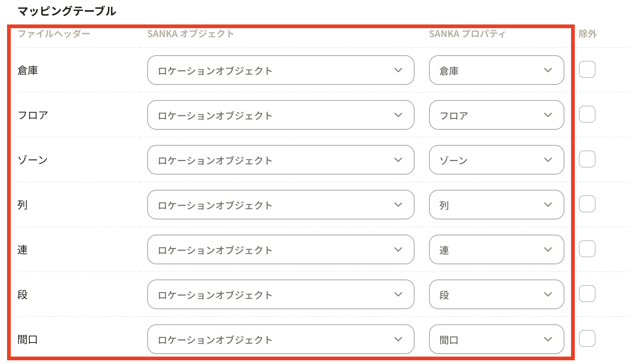Screen dimensions: 643x364
Task: Toggle the exclude checkbox for 連 row
Action: (587, 249)
